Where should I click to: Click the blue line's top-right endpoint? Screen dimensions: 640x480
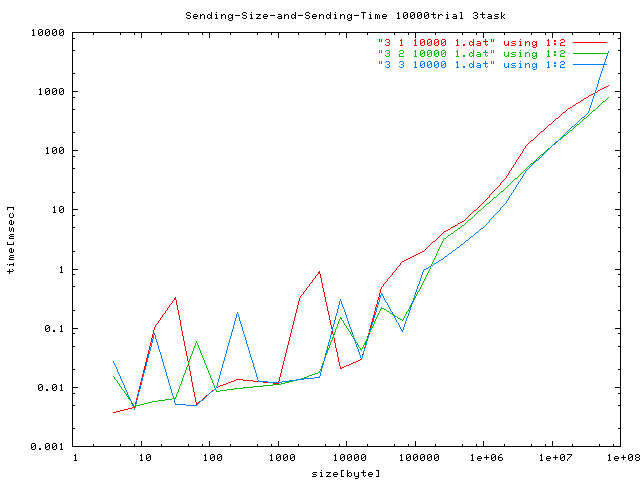click(x=608, y=52)
